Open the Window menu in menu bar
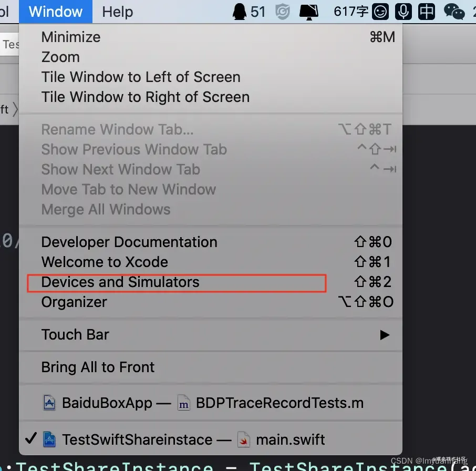The width and height of the screenshot is (476, 471). click(x=56, y=12)
